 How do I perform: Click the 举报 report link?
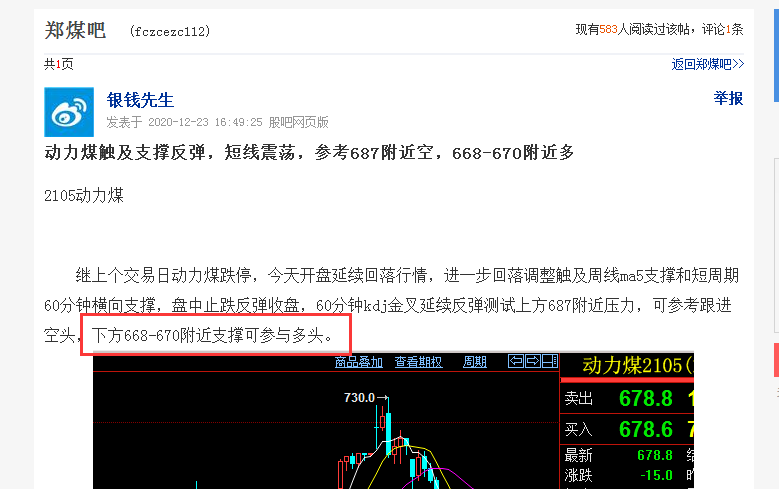[728, 98]
